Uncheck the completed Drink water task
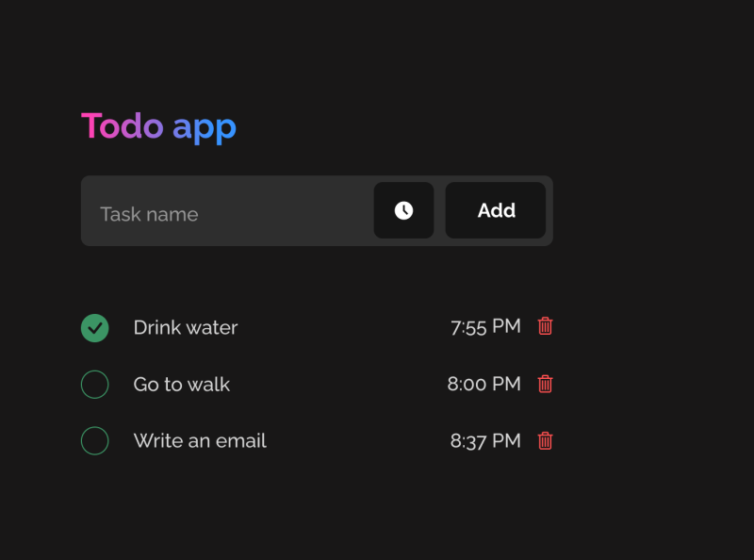754x560 pixels. coord(94,328)
